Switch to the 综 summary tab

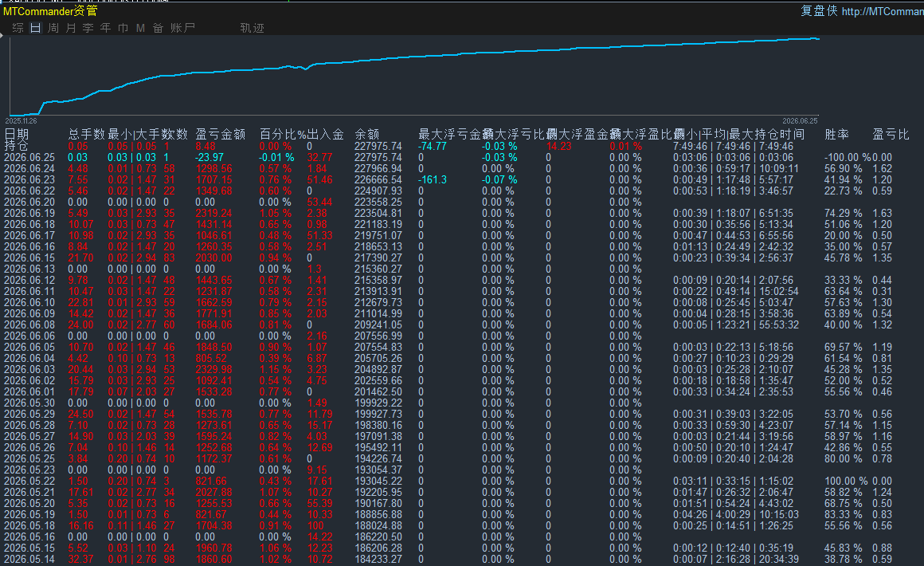(x=18, y=28)
